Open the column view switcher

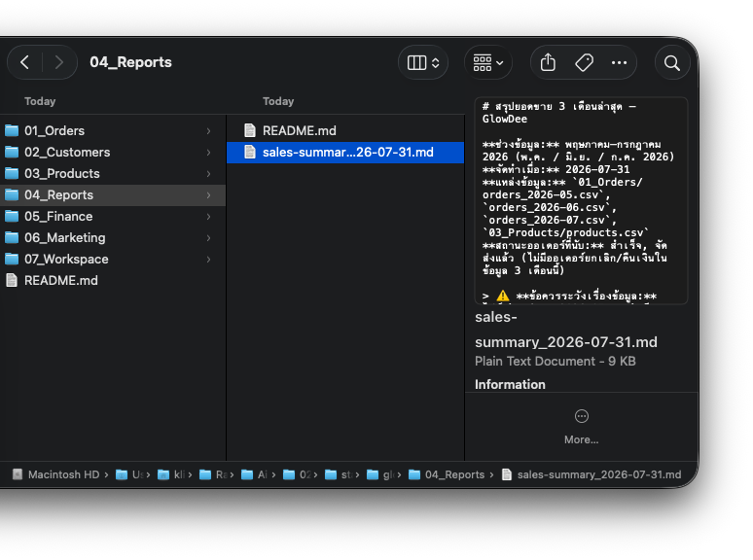(423, 62)
